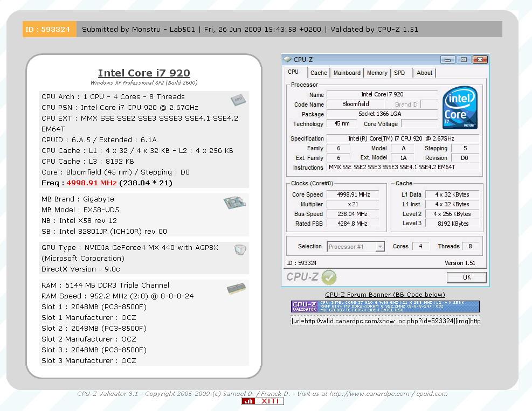Click the CPU-Z Validator copyright footer text
This screenshot has width=532, height=411.
tap(262, 394)
